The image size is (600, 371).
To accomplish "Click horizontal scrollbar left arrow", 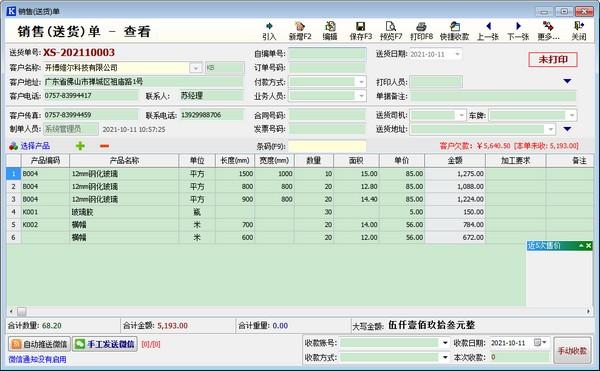I will (11, 311).
